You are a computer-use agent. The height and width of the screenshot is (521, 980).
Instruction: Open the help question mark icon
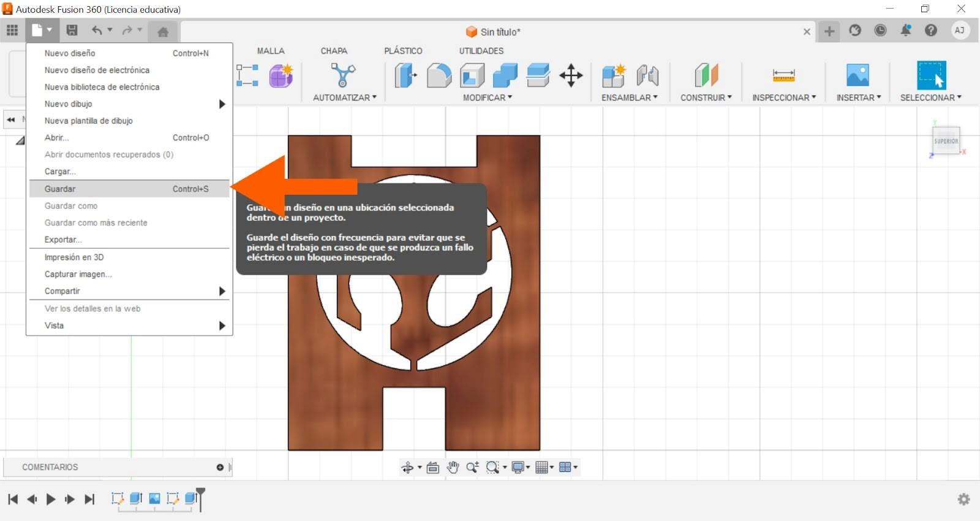pyautogui.click(x=931, y=30)
